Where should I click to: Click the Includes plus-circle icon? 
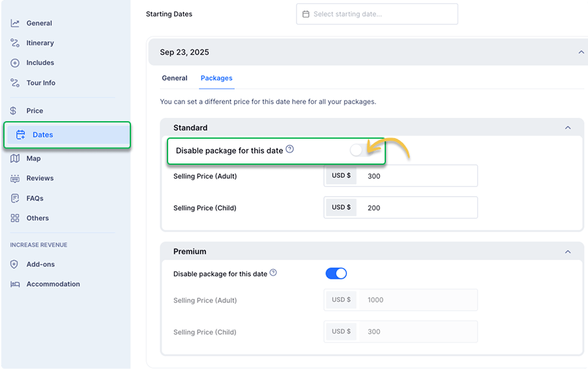pyautogui.click(x=15, y=63)
